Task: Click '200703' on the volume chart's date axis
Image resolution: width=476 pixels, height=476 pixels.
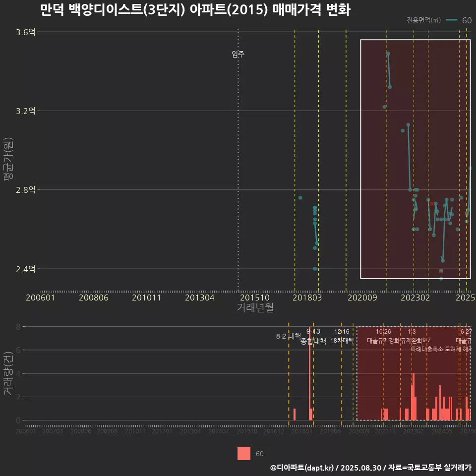Action: pos(53,431)
